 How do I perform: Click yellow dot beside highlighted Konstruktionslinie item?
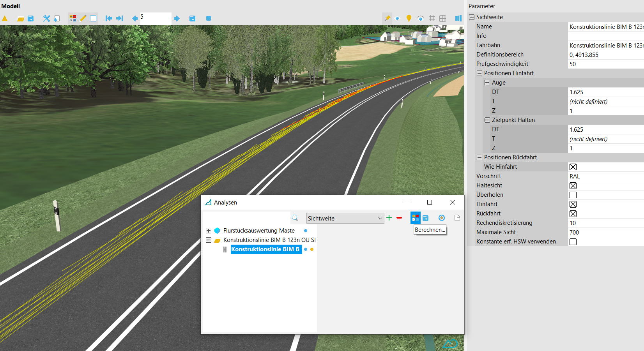(312, 249)
